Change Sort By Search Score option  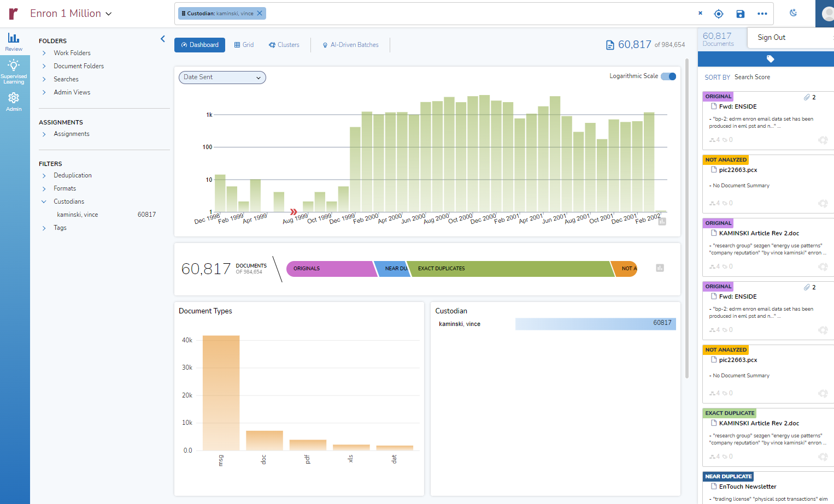click(x=752, y=77)
